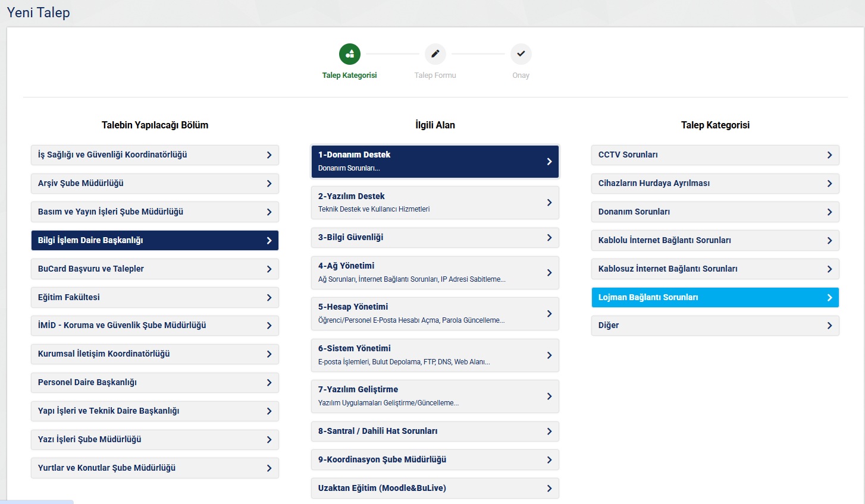The height and width of the screenshot is (504, 865).
Task: Click the pencil Talep Formu step icon
Action: [435, 54]
